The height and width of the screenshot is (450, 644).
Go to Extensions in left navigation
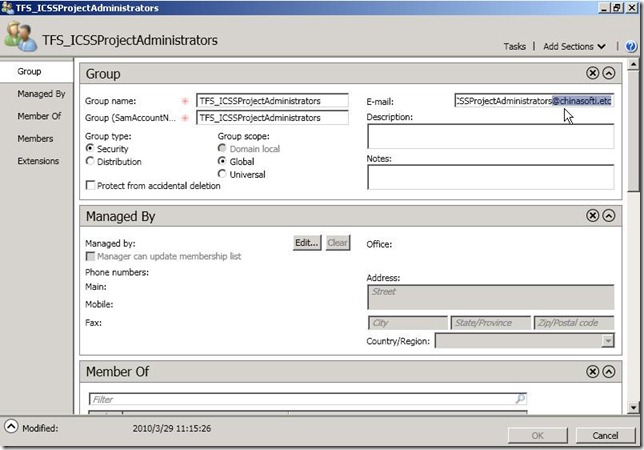coord(38,161)
